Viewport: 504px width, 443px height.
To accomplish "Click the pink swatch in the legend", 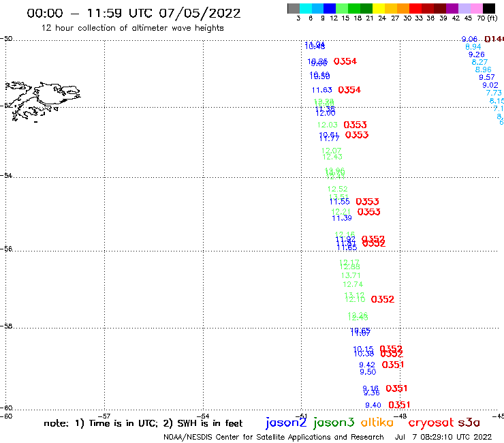I will (476, 8).
